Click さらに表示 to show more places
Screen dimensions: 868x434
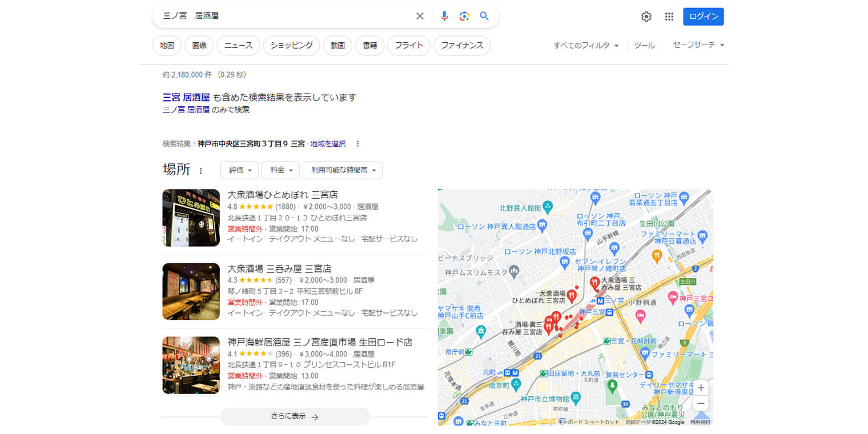[295, 417]
